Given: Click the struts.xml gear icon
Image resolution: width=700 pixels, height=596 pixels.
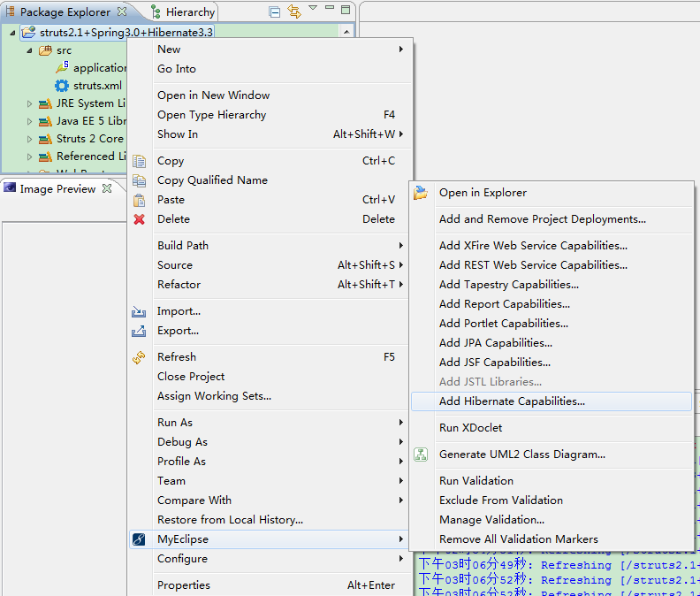Looking at the screenshot, I should (x=62, y=86).
